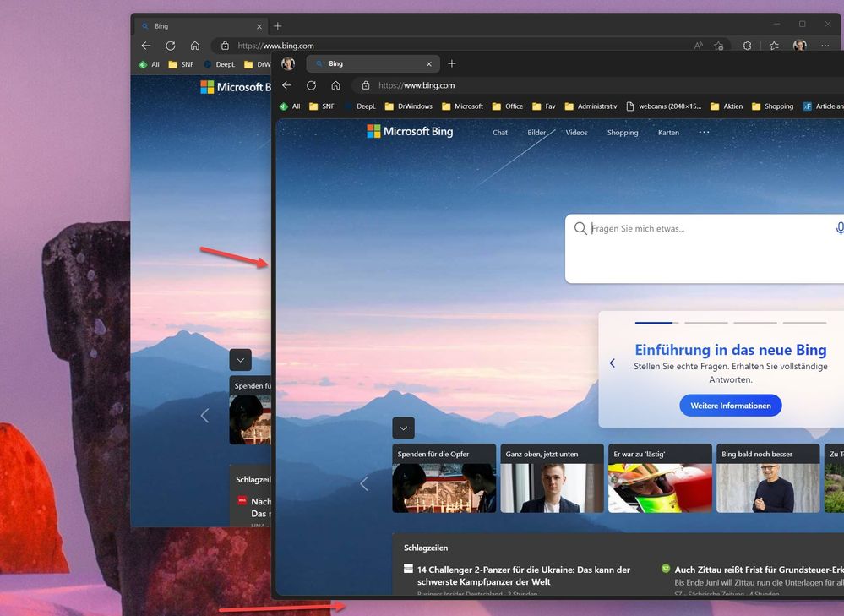Open Shopping in Bing navigation

tap(623, 133)
